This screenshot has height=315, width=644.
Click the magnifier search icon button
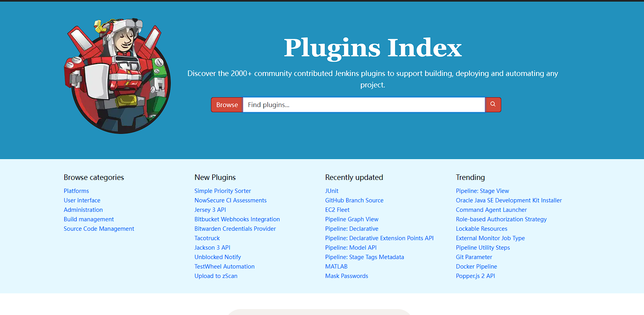[493, 105]
